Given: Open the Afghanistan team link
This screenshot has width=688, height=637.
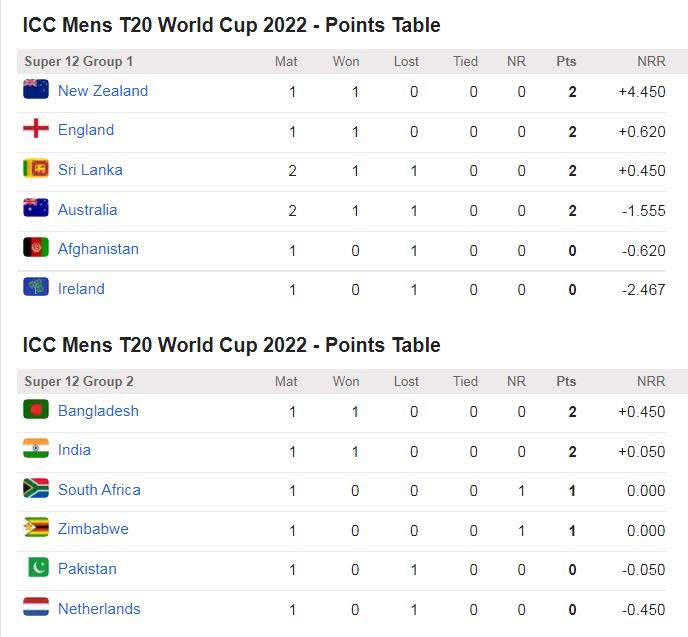Looking at the screenshot, I should [98, 249].
